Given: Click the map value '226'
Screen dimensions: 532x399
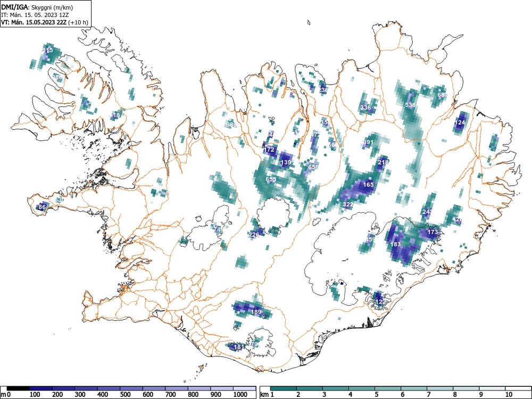Looking at the screenshot, I should [254, 235].
